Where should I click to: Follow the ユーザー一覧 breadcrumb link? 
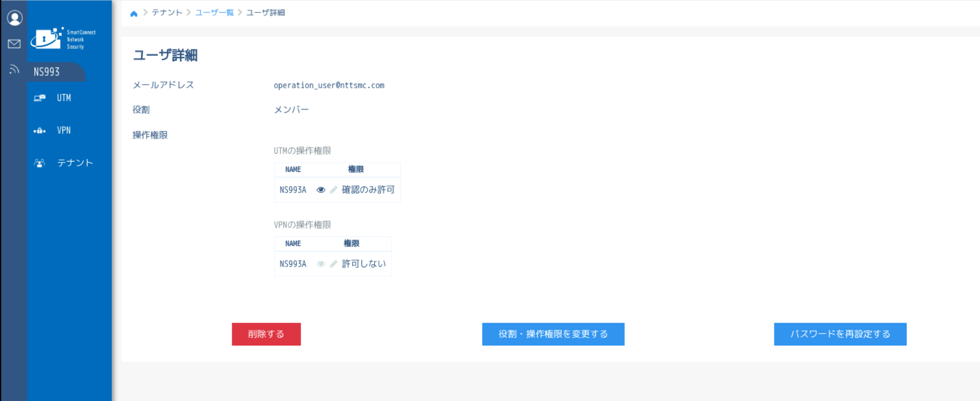[x=214, y=12]
